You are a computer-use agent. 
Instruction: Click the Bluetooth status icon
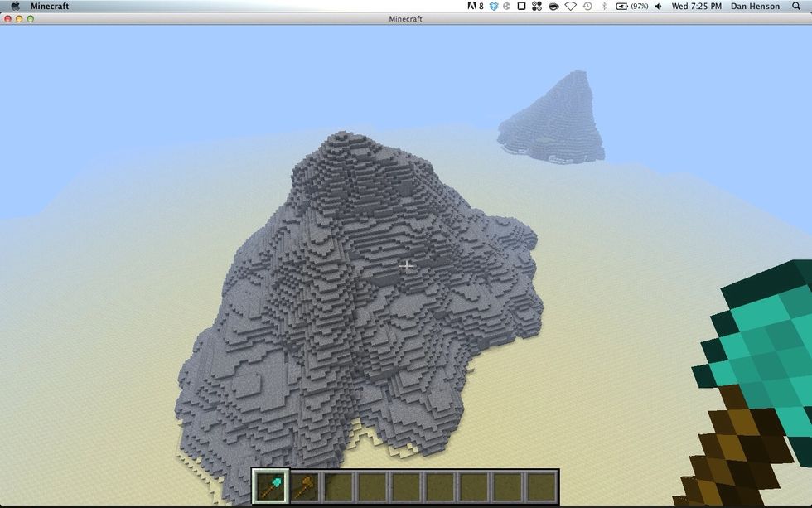tap(604, 6)
